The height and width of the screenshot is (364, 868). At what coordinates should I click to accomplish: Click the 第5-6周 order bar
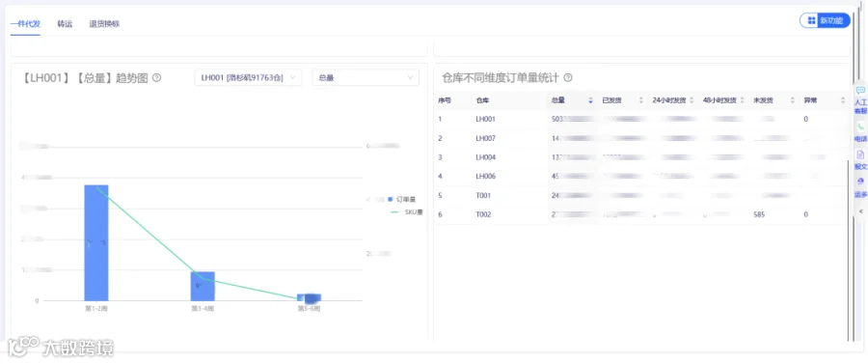309,297
